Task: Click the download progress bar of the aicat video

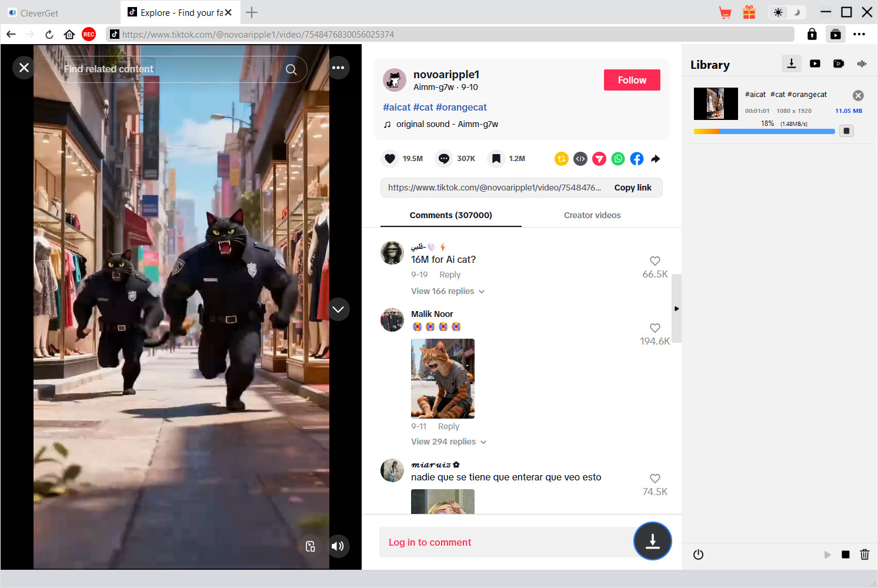Action: (765, 131)
